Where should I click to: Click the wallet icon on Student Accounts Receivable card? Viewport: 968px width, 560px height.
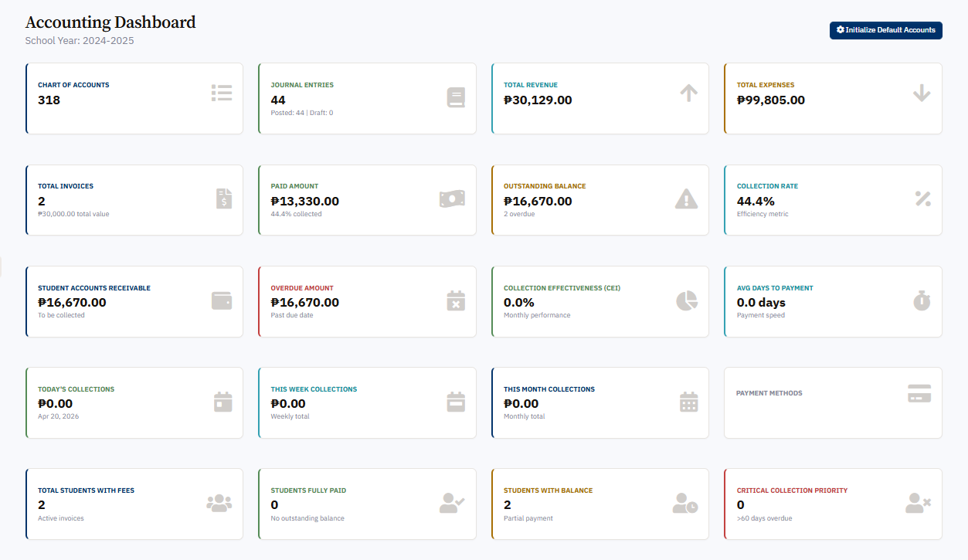[x=222, y=300]
